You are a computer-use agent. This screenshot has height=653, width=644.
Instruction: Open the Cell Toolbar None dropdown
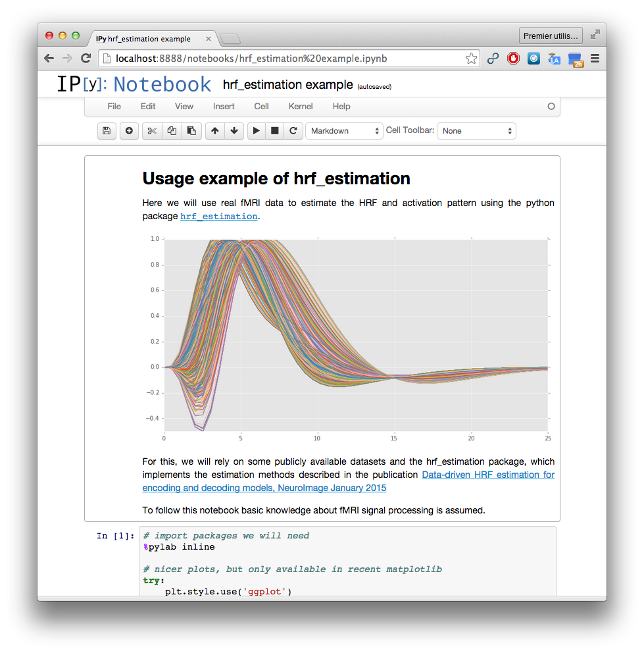pos(476,131)
